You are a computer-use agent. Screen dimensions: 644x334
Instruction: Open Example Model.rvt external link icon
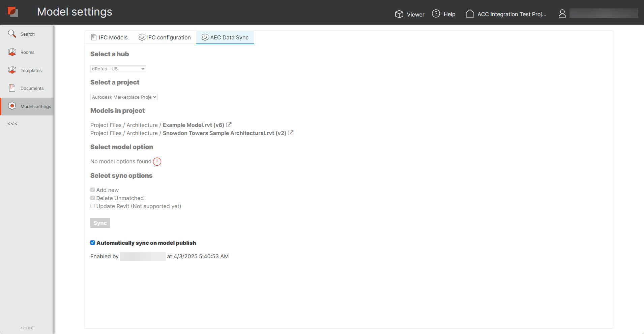pos(229,125)
